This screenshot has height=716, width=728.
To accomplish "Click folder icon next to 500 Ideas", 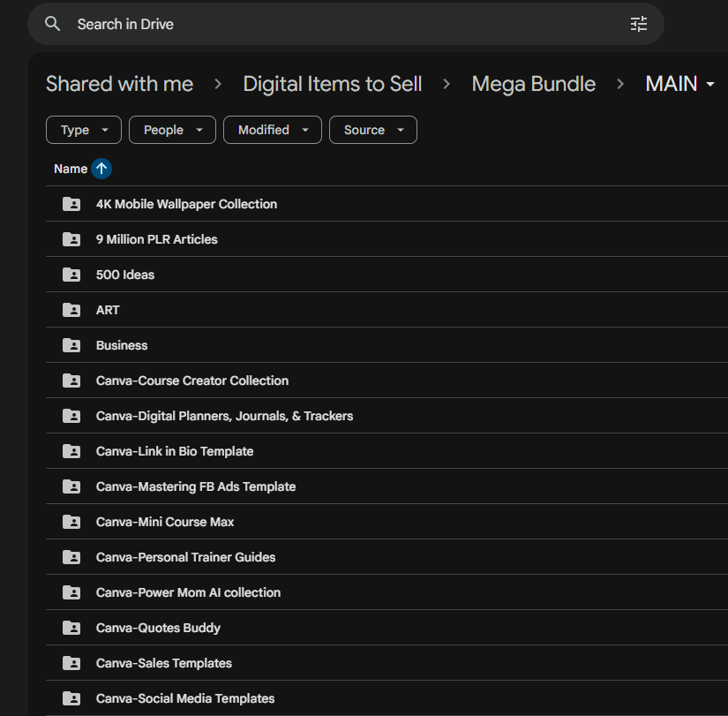I will point(71,275).
